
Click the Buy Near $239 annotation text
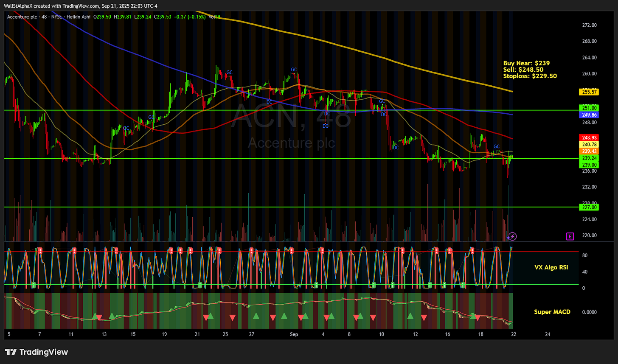[x=526, y=63]
